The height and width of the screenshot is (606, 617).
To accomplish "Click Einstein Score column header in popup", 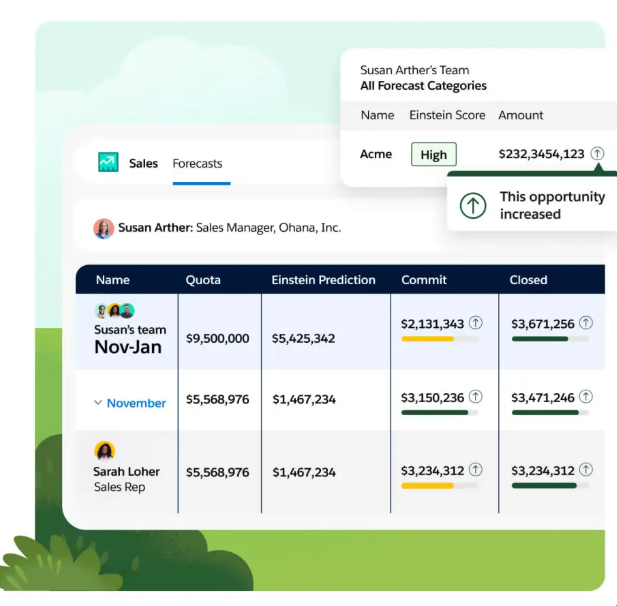I will (x=447, y=115).
